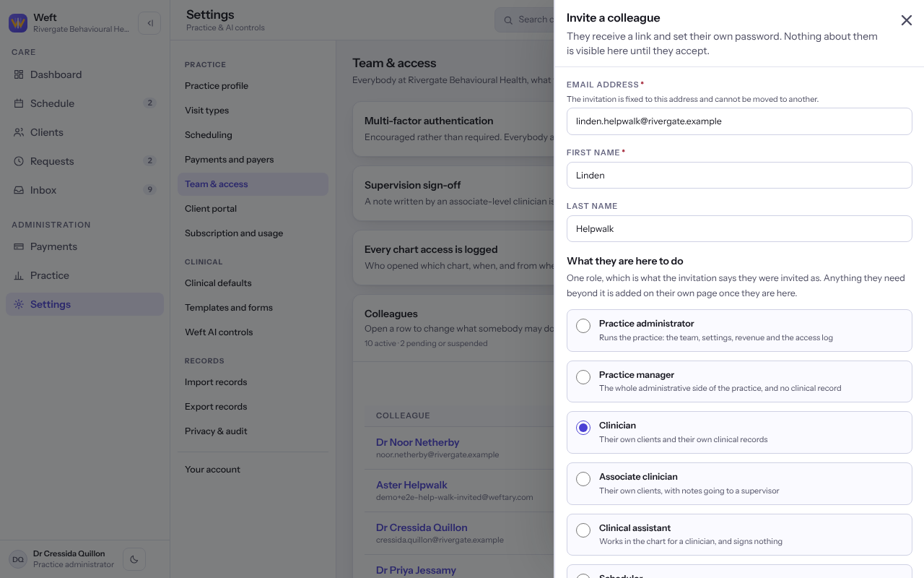Collapse the sidebar with the chevron button
The width and height of the screenshot is (924, 578).
click(149, 23)
